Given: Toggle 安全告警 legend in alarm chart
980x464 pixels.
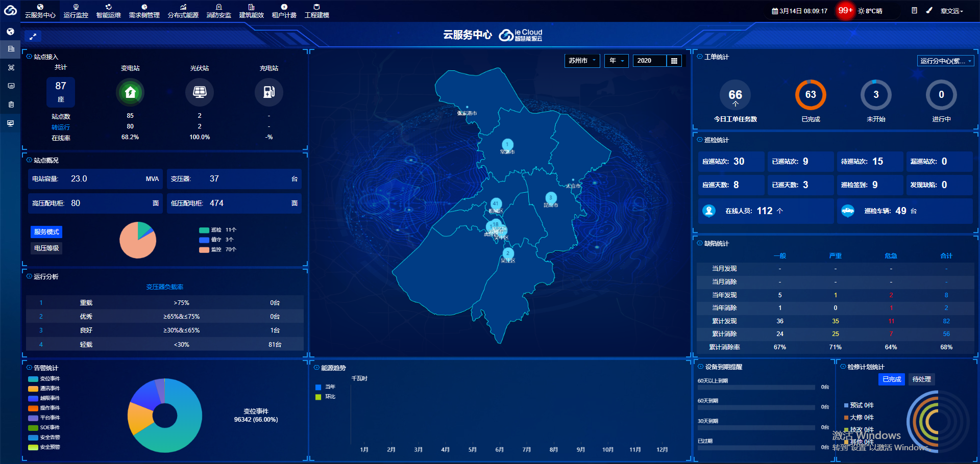Looking at the screenshot, I should click(x=44, y=437).
